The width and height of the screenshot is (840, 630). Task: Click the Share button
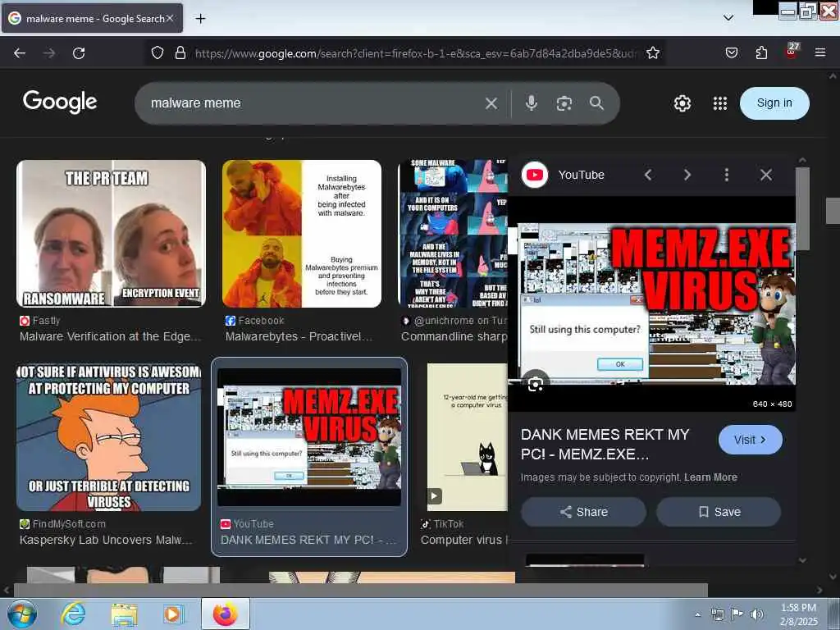coord(584,512)
